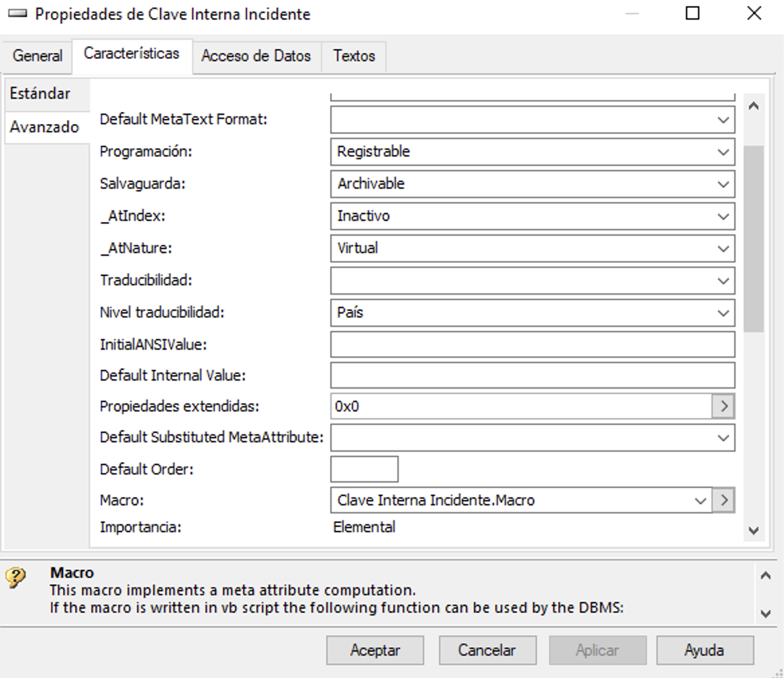Close the Propiedades de Clave Interna Incidente window
The width and height of the screenshot is (784, 678).
click(754, 13)
